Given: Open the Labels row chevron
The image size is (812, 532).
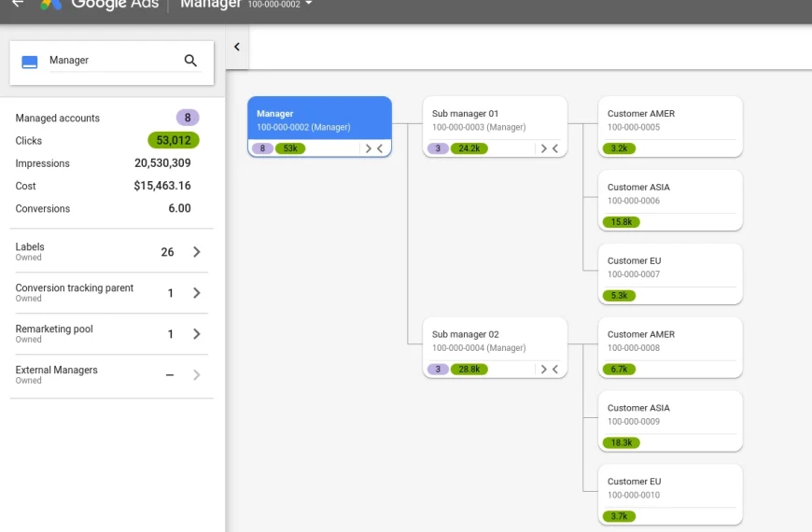Looking at the screenshot, I should point(196,252).
